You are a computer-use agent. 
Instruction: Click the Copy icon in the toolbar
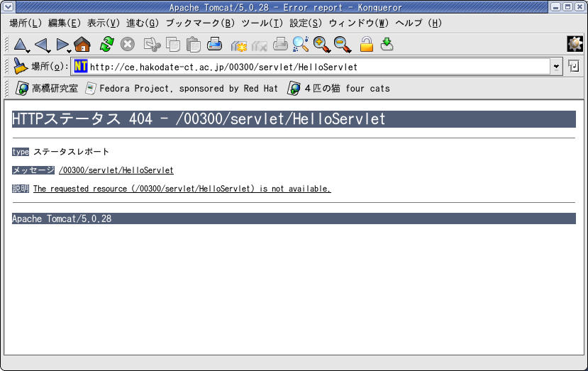pyautogui.click(x=173, y=44)
